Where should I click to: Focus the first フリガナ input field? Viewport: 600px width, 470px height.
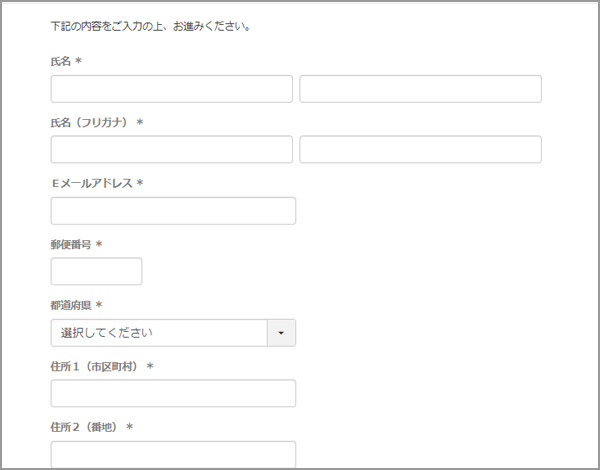point(171,149)
